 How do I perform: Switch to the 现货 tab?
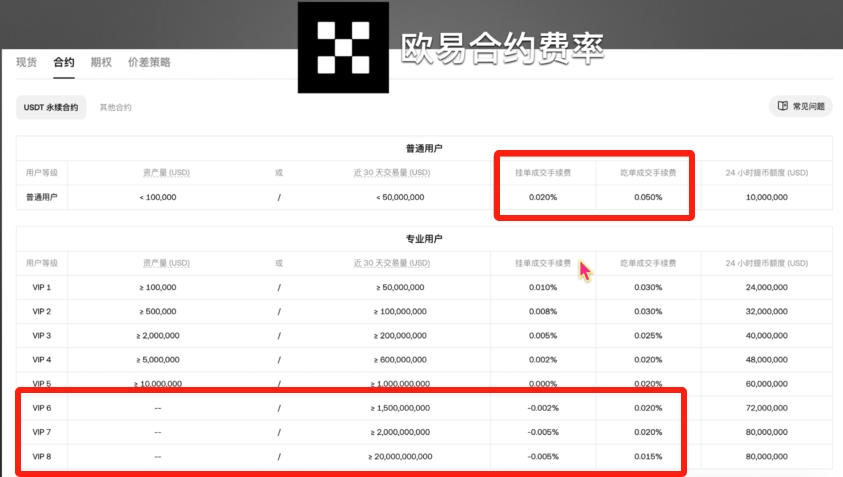[26, 62]
